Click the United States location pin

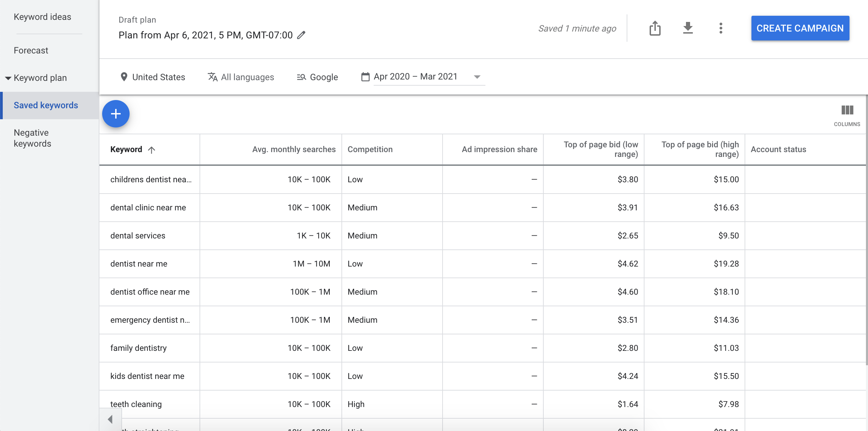(124, 77)
